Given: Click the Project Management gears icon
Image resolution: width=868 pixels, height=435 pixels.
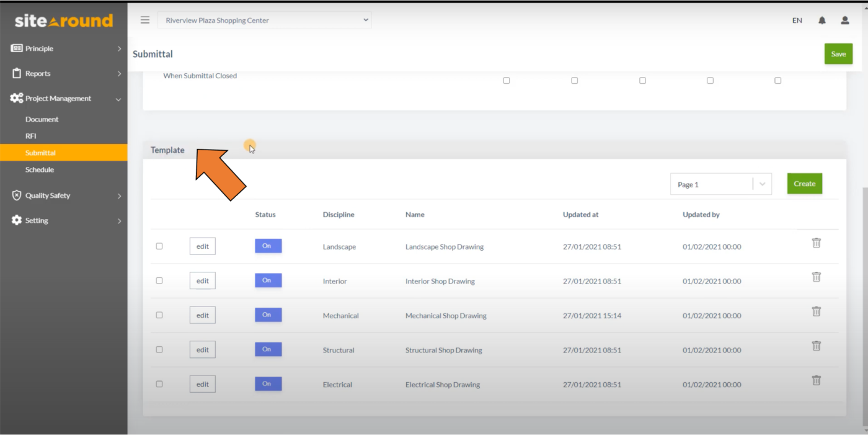Looking at the screenshot, I should (x=17, y=98).
